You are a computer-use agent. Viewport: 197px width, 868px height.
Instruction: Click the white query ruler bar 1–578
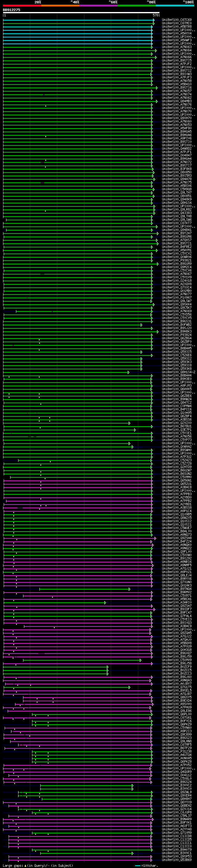point(81,12)
